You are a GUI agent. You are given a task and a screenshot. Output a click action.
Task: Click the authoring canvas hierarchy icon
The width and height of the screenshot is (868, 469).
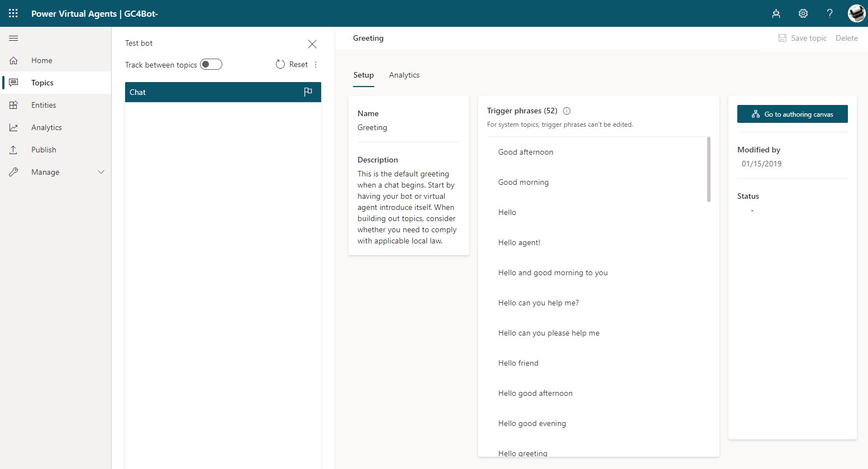tap(755, 114)
